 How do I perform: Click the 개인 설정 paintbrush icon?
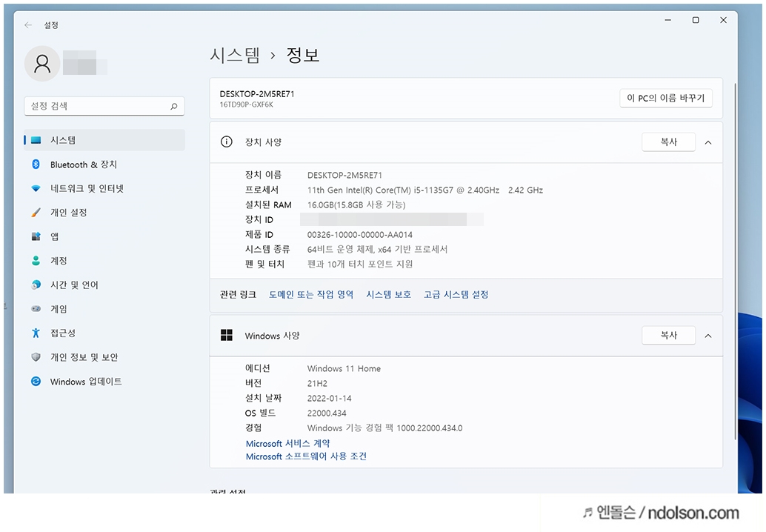point(36,213)
